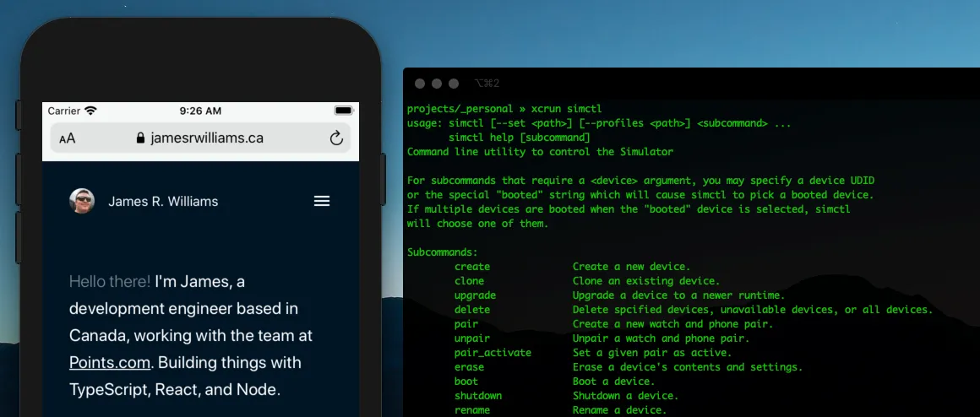Screen dimensions: 980x417
Task: Click the 'clone' subcommand in terminal
Action: point(469,281)
